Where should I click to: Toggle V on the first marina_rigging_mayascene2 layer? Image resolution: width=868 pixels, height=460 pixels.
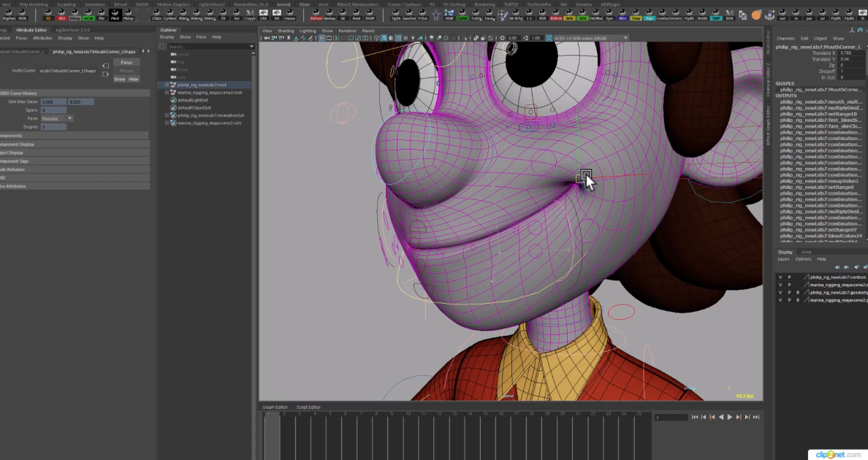pos(780,285)
